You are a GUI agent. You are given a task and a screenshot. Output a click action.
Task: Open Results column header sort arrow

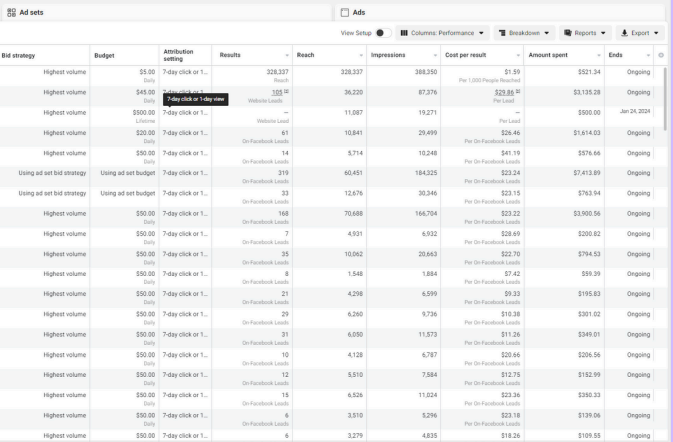tap(286, 55)
